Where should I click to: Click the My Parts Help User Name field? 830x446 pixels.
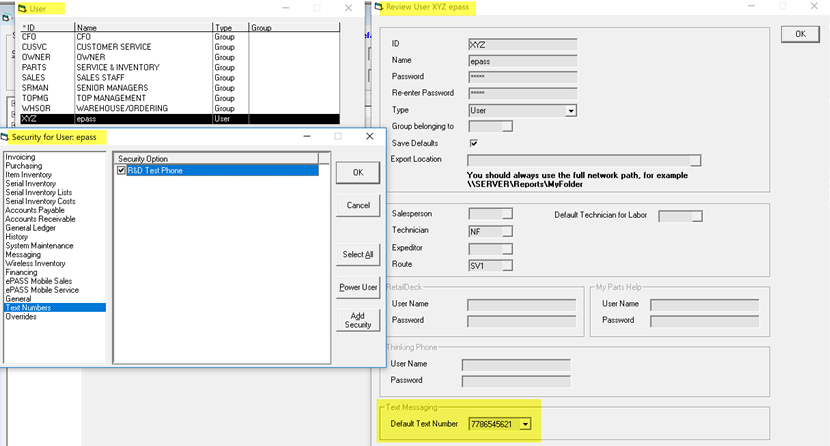tap(704, 305)
